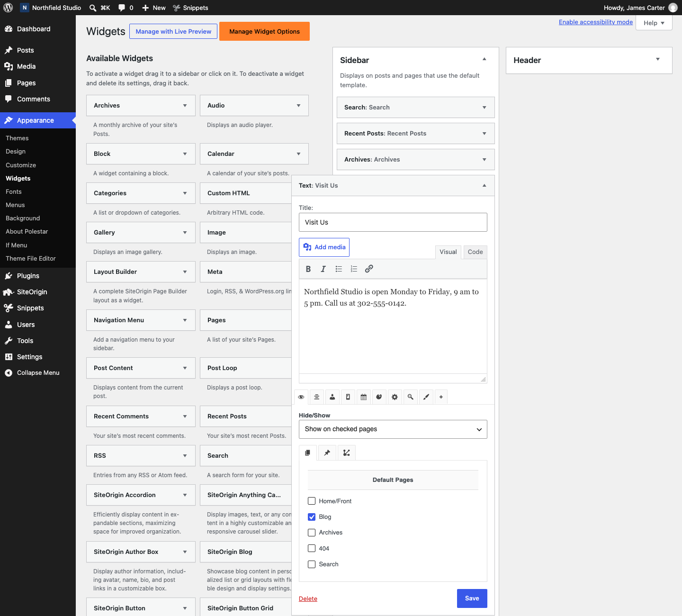Image resolution: width=682 pixels, height=616 pixels.
Task: Click Enable accessibility mode link
Action: click(x=596, y=22)
